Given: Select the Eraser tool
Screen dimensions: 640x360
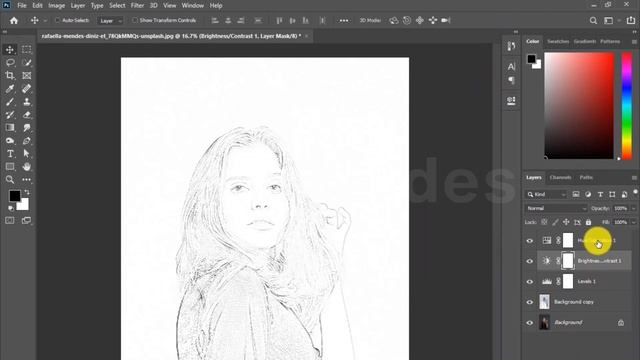Looking at the screenshot, I should pyautogui.click(x=27, y=115).
